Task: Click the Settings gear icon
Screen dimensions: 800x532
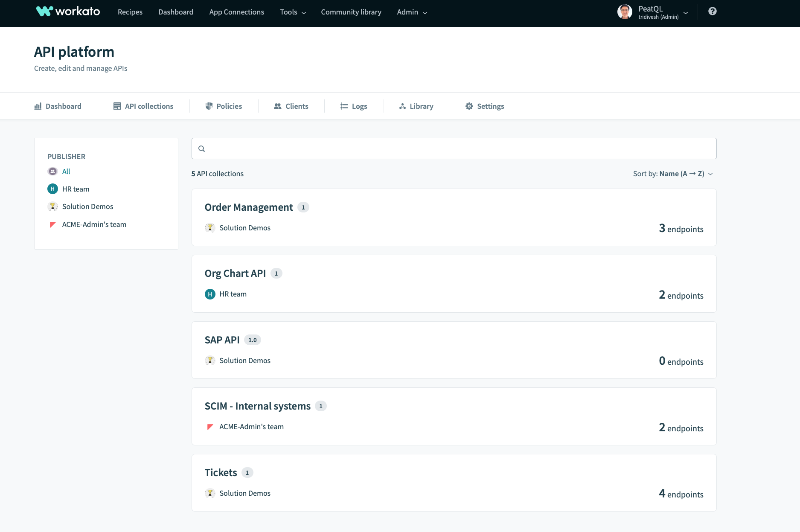Action: [x=469, y=106]
